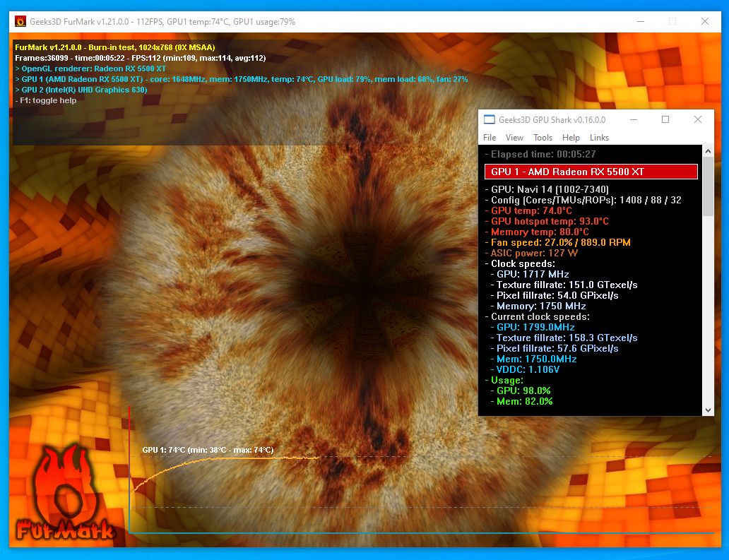Click the Frames:36099 statistics line in FurMark
Image resolution: width=729 pixels, height=560 pixels.
pos(141,58)
